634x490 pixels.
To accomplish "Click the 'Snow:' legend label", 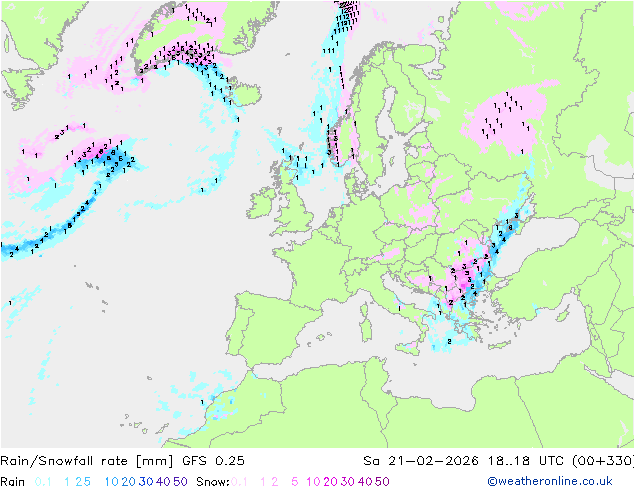I will (213, 482).
